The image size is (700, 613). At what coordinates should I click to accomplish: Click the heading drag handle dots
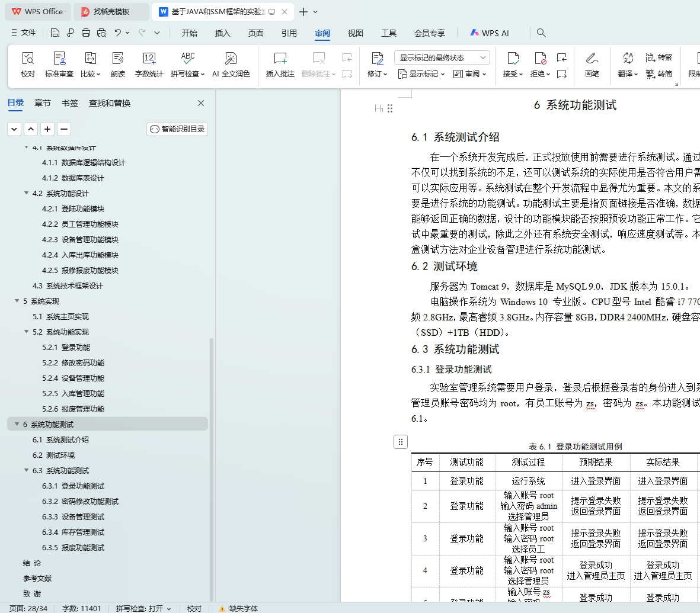point(390,108)
